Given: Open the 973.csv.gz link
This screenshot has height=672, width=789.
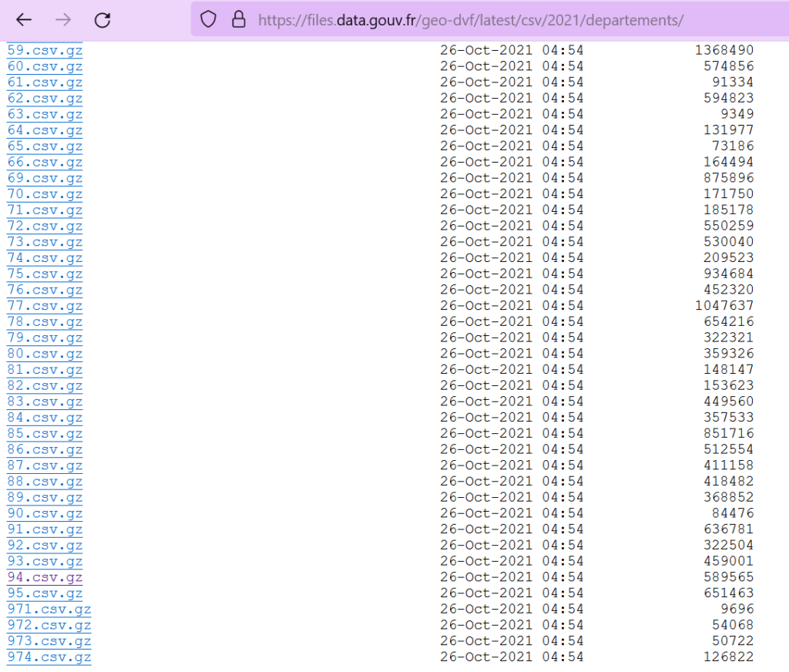Looking at the screenshot, I should tap(49, 641).
